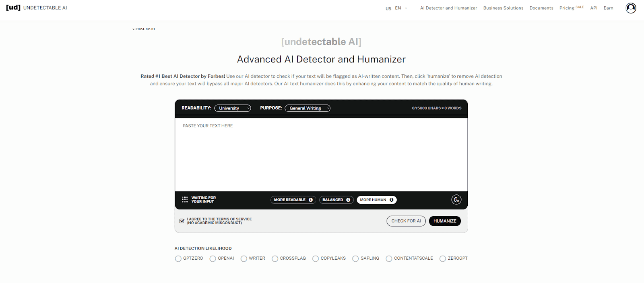Agree to the terms of service checkbox

[x=182, y=221]
